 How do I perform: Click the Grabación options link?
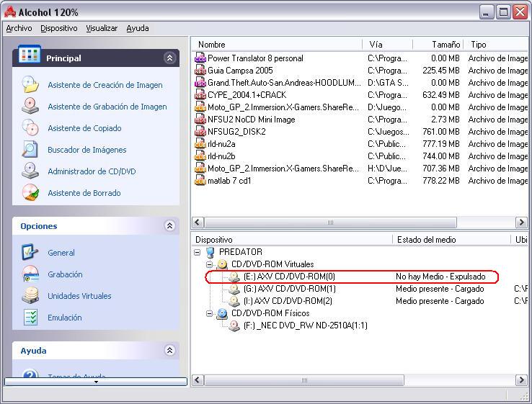(x=65, y=274)
